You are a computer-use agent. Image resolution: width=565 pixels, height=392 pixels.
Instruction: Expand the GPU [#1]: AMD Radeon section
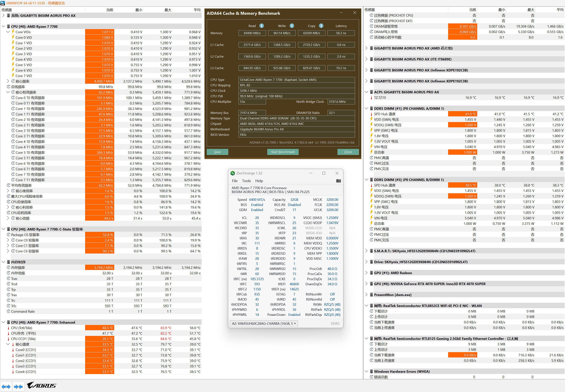tap(366, 273)
